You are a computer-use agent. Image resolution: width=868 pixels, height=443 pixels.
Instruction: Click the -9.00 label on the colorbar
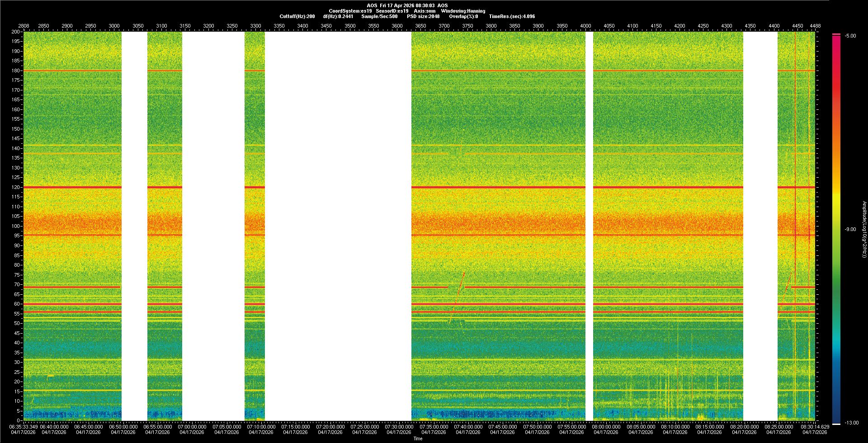point(850,229)
